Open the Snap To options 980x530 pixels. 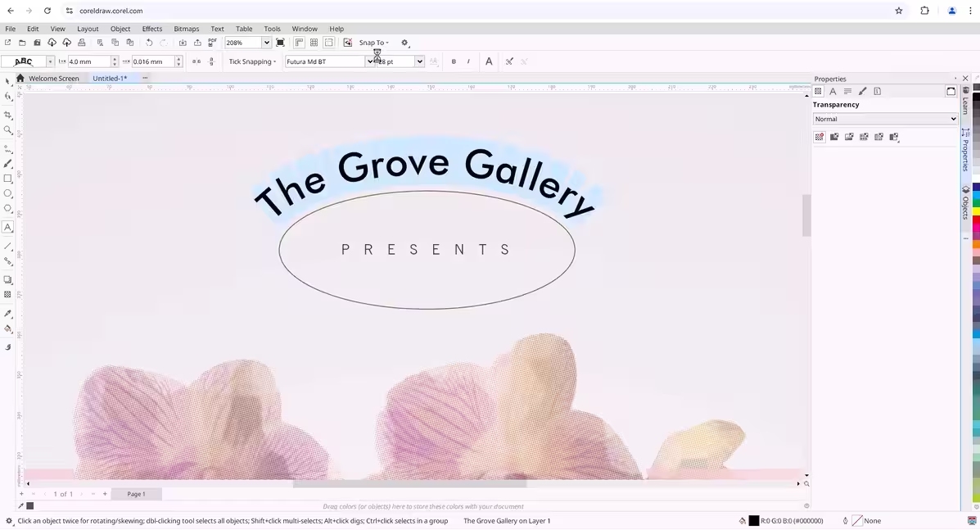click(373, 43)
